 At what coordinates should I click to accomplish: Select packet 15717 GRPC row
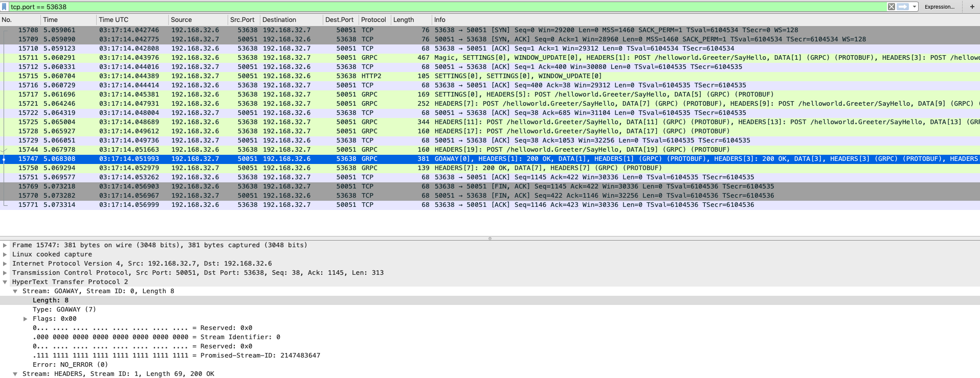tap(490, 94)
